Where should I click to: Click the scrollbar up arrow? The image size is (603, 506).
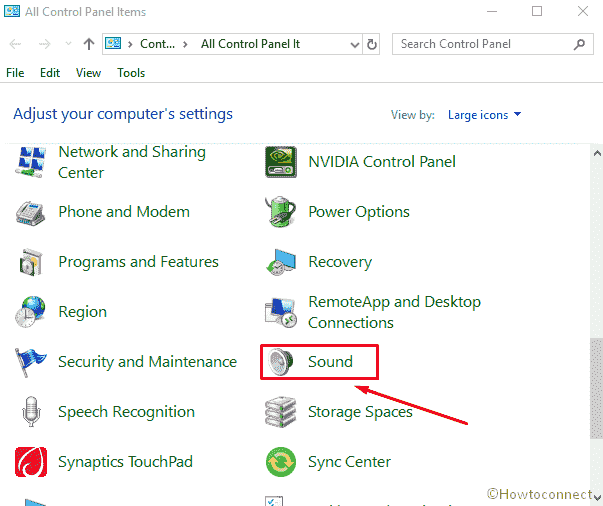(x=597, y=153)
